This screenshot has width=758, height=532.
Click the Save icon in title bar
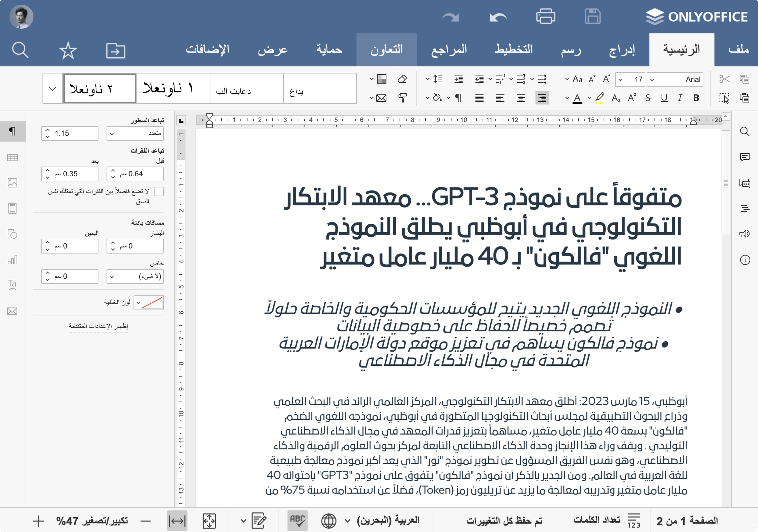(592, 16)
